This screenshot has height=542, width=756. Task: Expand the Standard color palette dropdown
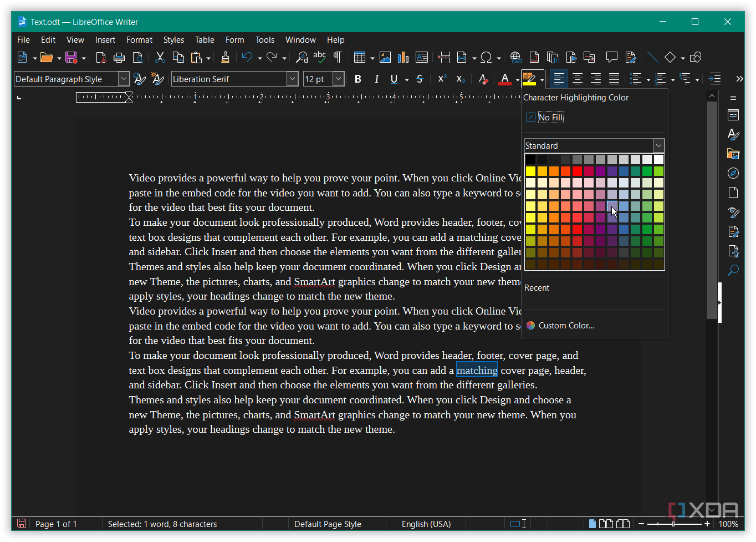tap(658, 146)
